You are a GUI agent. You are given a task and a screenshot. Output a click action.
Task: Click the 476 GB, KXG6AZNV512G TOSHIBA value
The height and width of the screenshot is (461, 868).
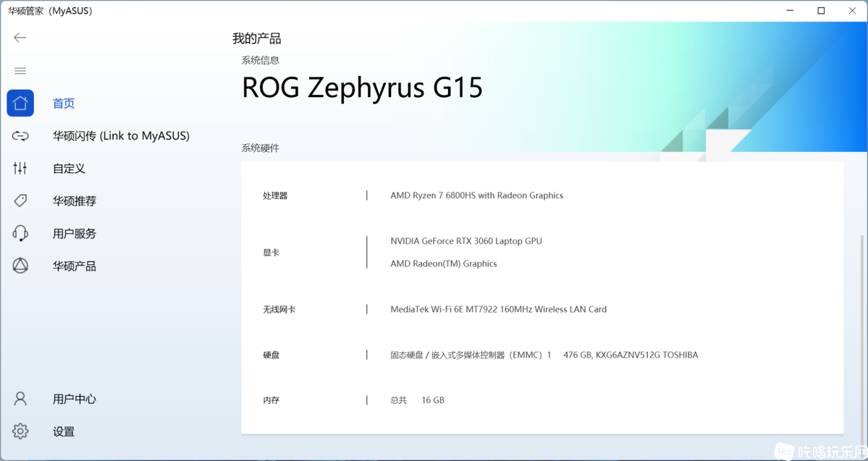point(631,355)
